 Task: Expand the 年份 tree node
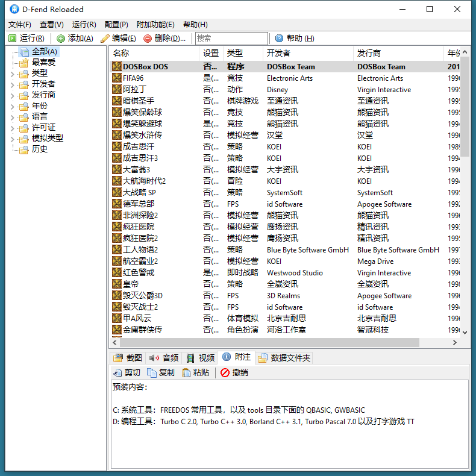pyautogui.click(x=12, y=106)
